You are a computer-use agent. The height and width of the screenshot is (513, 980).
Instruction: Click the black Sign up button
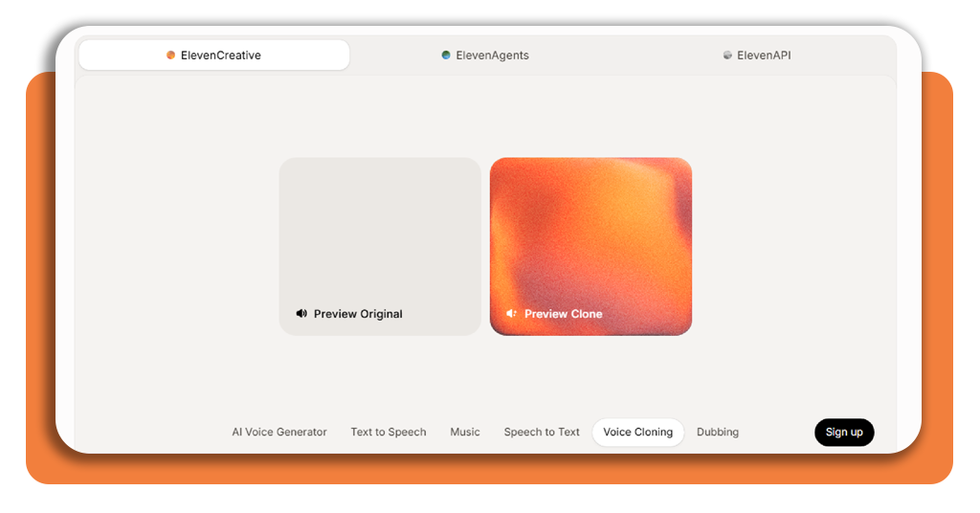point(844,432)
